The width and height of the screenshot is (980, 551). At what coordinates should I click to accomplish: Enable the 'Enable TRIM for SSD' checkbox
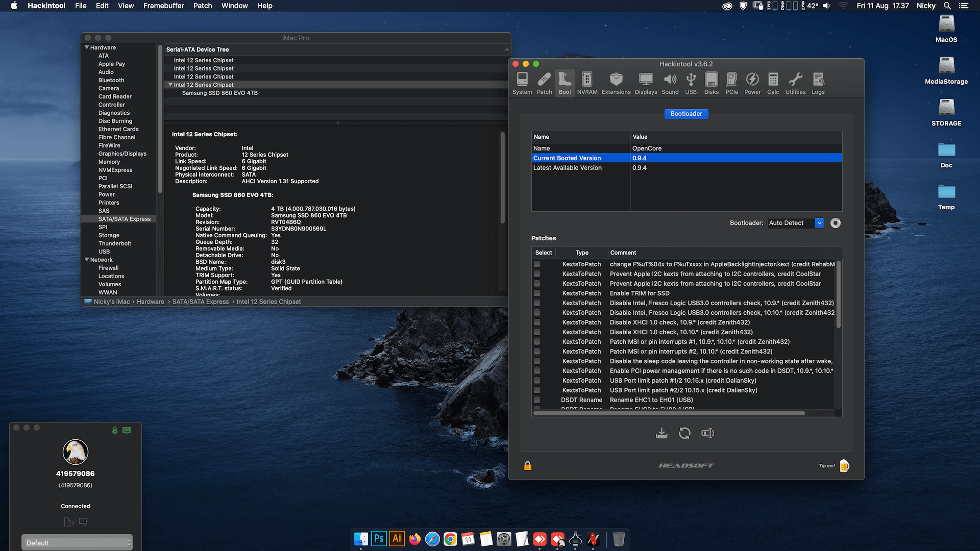point(537,293)
